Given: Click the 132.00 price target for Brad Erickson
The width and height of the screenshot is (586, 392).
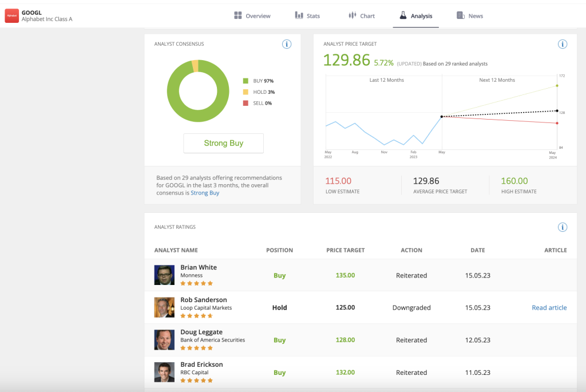Looking at the screenshot, I should coord(345,372).
